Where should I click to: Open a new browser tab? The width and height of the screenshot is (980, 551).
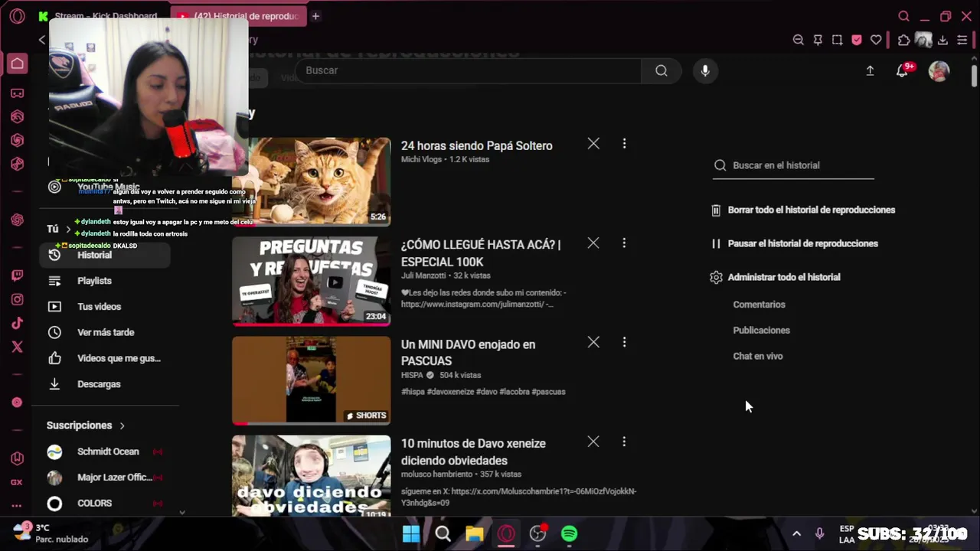pyautogui.click(x=315, y=16)
